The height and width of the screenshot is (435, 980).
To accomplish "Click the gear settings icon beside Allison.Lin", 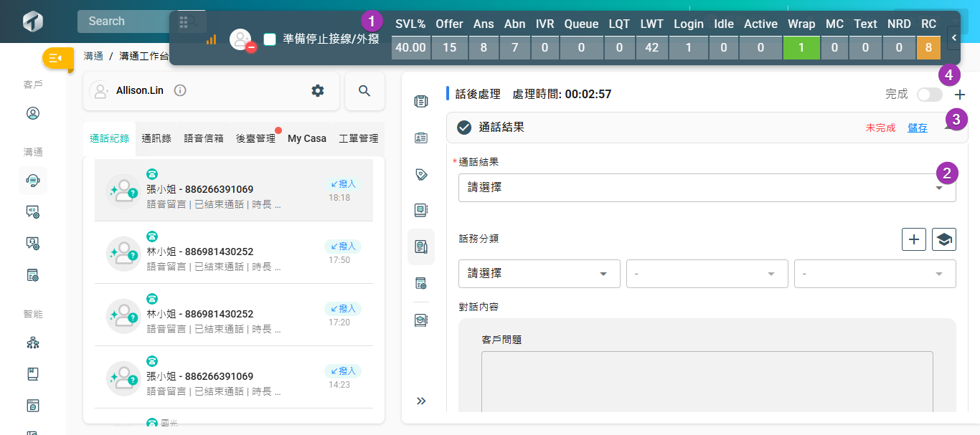I will 317,90.
